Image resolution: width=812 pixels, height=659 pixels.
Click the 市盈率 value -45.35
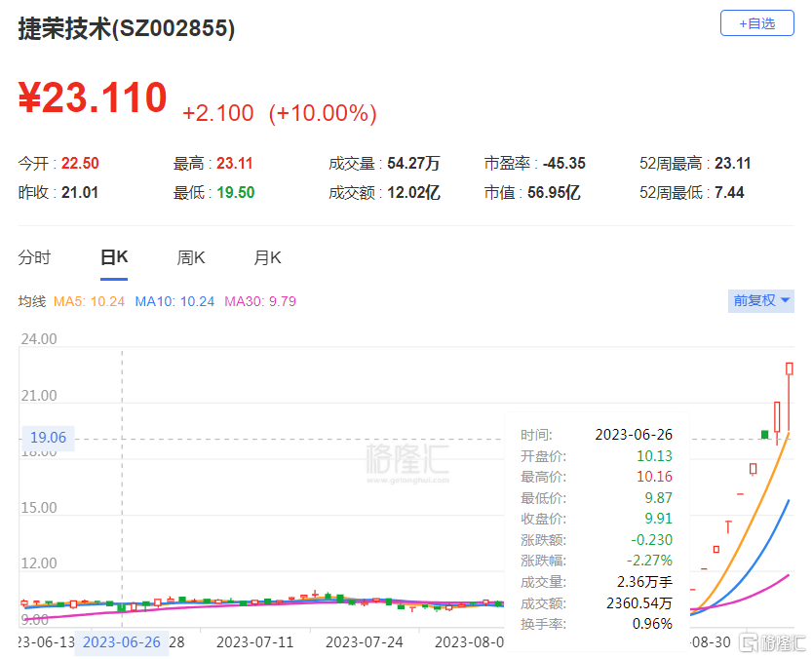coord(564,163)
